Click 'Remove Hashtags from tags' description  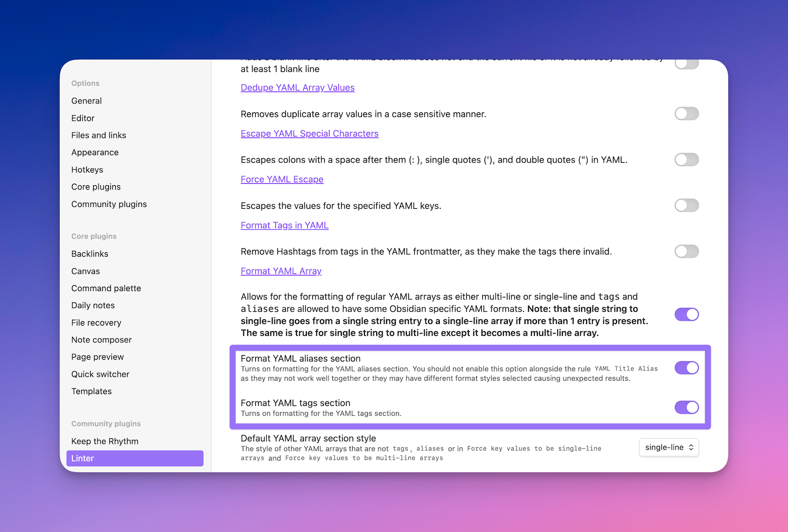427,252
